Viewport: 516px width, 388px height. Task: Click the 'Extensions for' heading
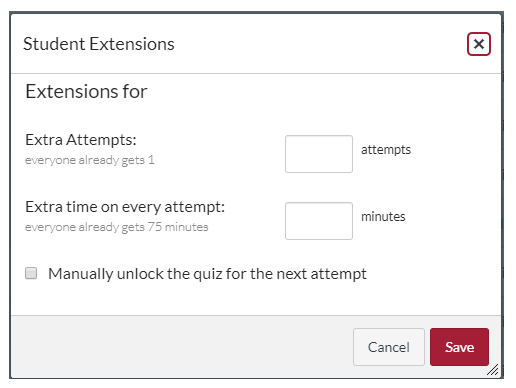coord(86,91)
